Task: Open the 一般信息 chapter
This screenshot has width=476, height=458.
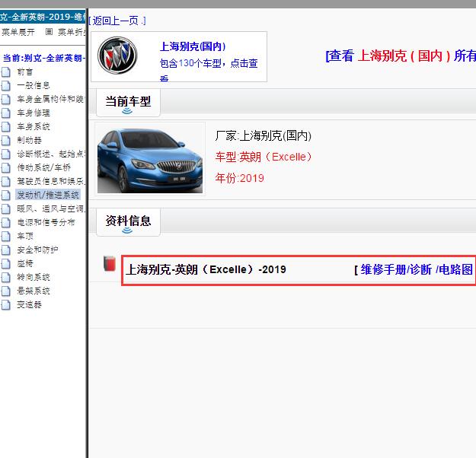Action: point(34,85)
